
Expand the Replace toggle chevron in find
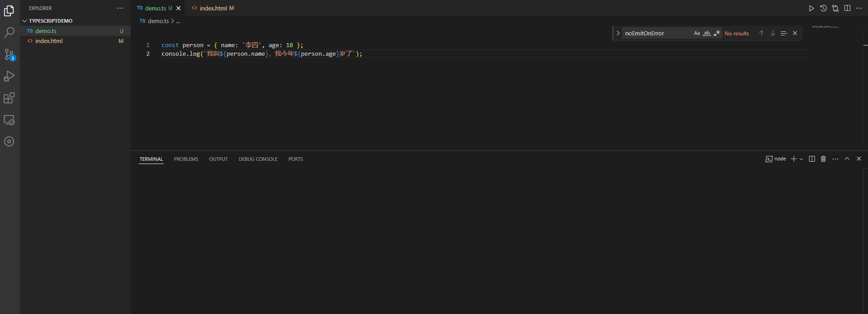(618, 33)
